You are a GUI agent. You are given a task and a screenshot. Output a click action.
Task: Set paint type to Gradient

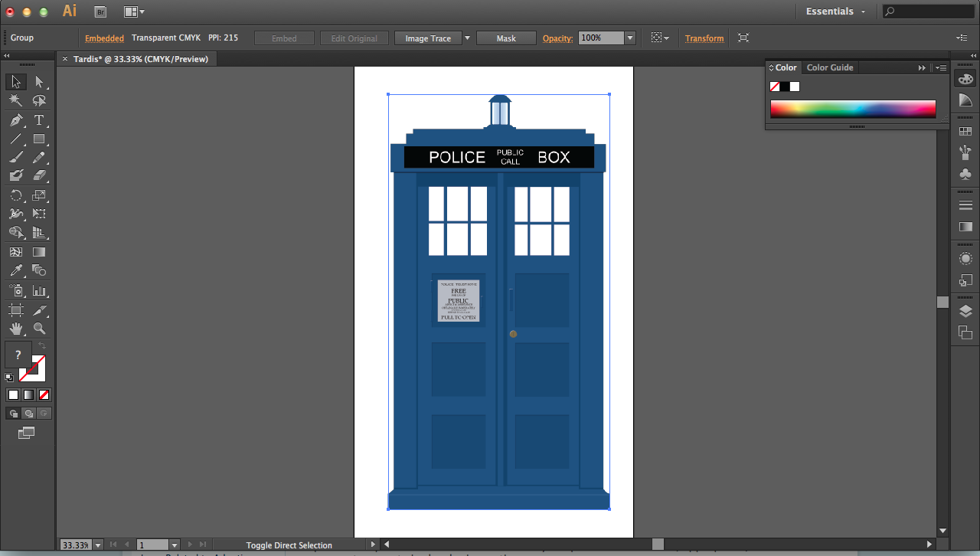click(x=28, y=395)
